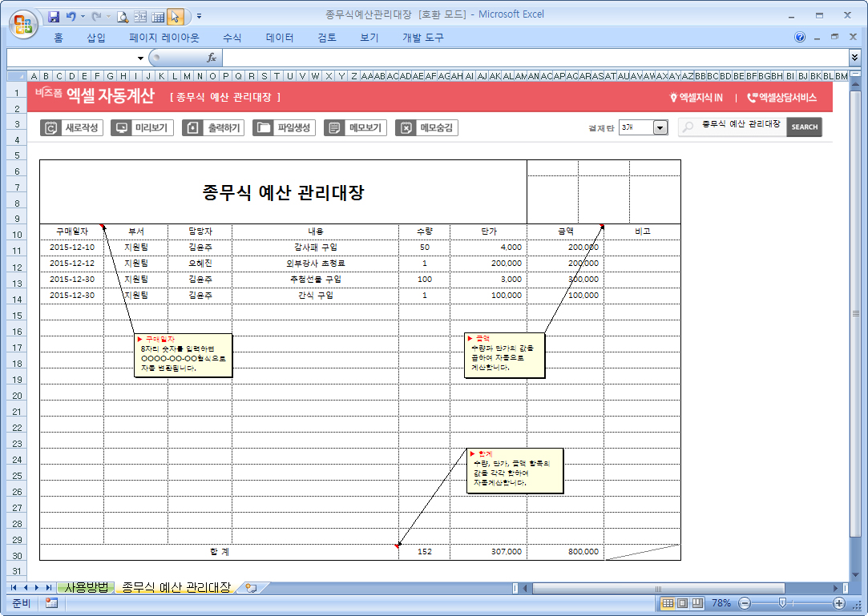Switch to Page Break Preview
The image size is (868, 616).
[697, 602]
